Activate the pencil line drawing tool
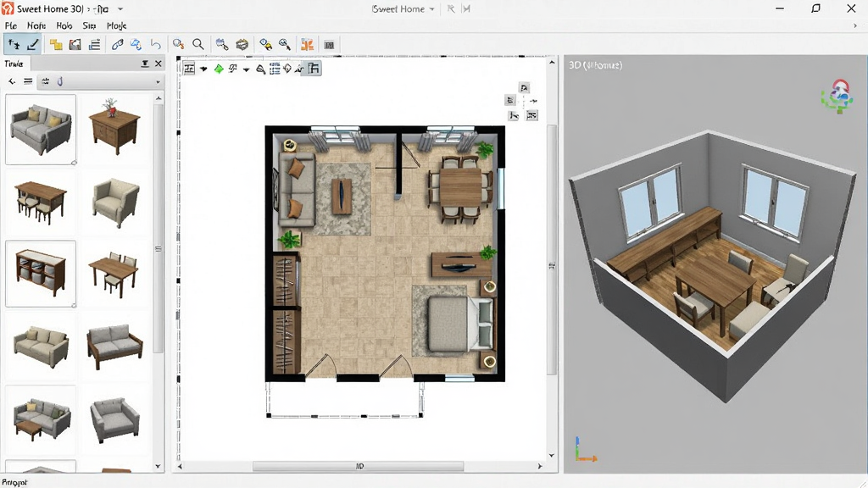Image resolution: width=868 pixels, height=488 pixels. tap(33, 45)
